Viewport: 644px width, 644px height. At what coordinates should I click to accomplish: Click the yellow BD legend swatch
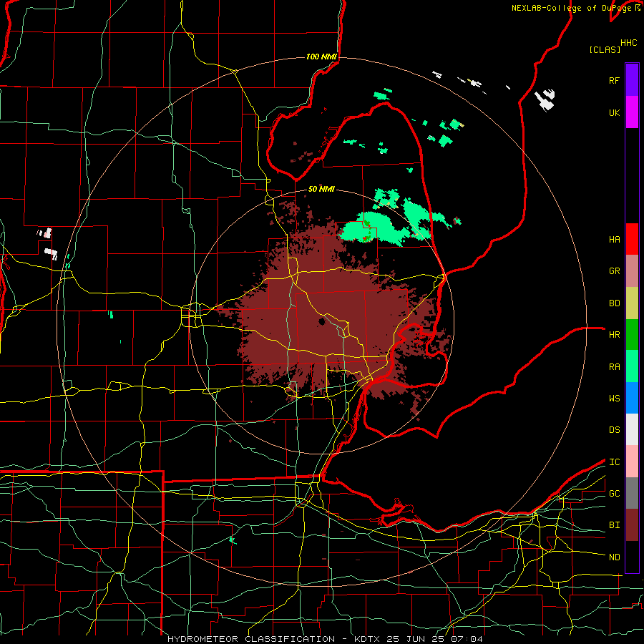coord(632,303)
